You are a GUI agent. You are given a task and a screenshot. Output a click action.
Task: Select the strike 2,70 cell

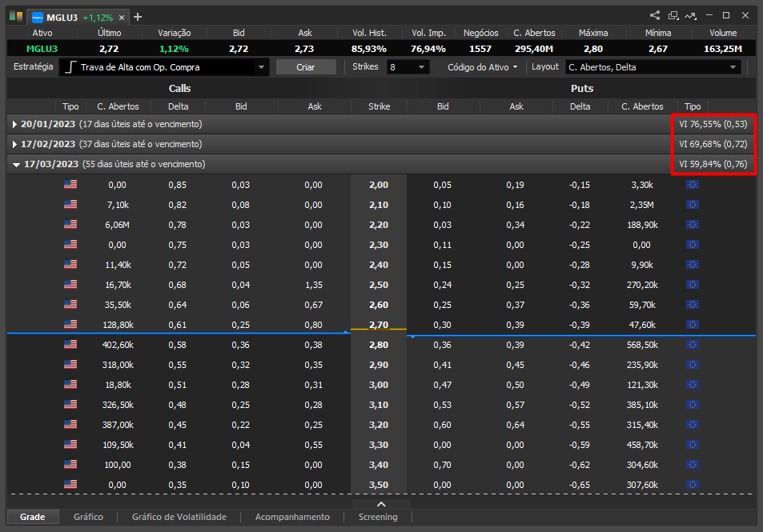[379, 325]
